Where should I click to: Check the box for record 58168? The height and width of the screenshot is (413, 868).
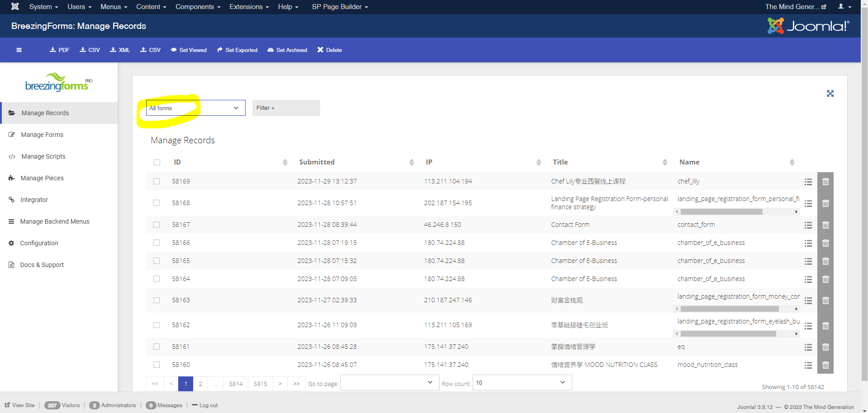[157, 203]
